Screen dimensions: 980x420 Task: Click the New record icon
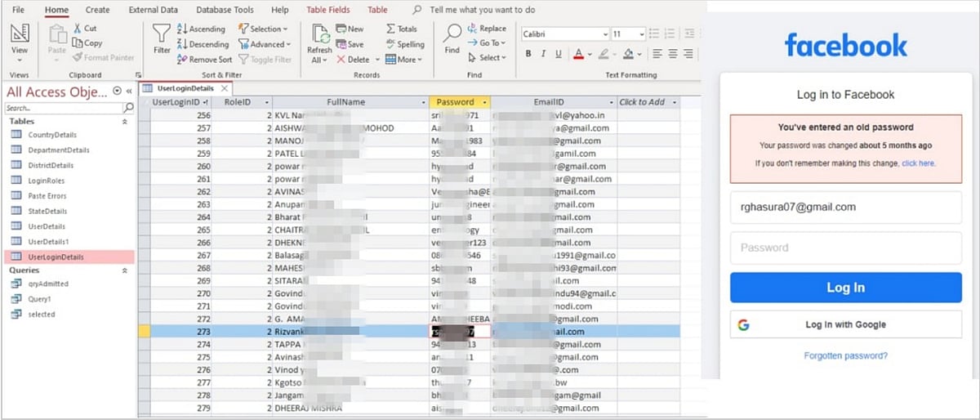341,29
